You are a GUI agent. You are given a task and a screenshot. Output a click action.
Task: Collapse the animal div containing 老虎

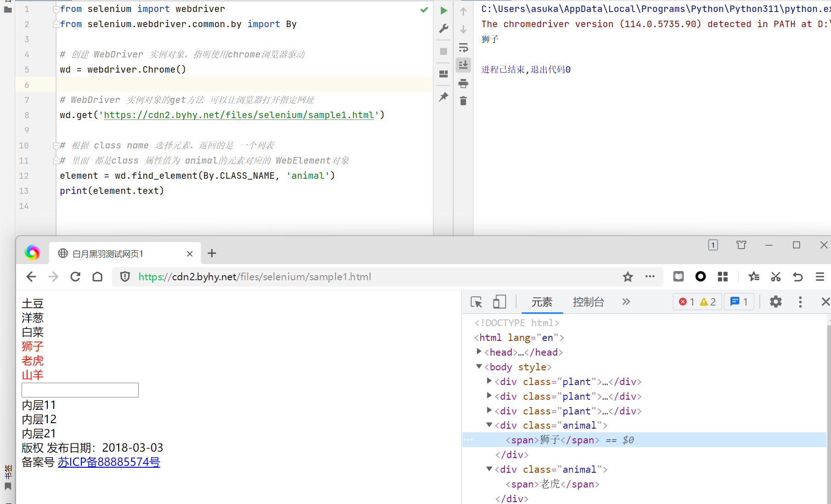(489, 469)
